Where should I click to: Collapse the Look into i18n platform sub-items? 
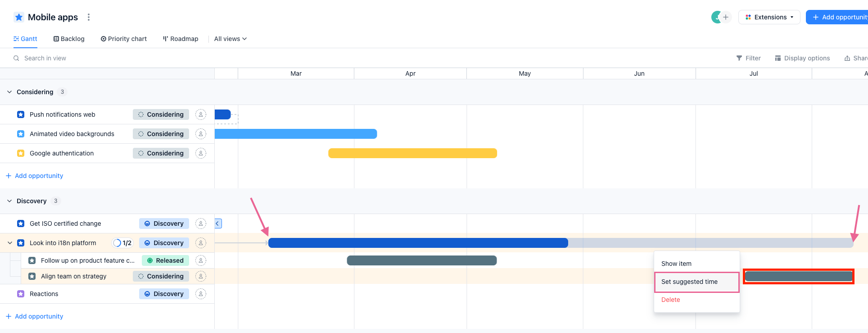coord(10,243)
